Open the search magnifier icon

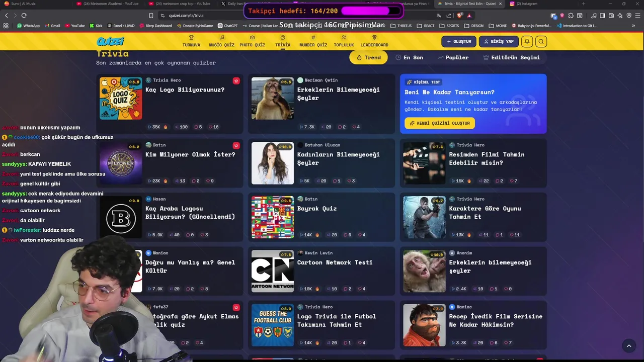click(541, 42)
